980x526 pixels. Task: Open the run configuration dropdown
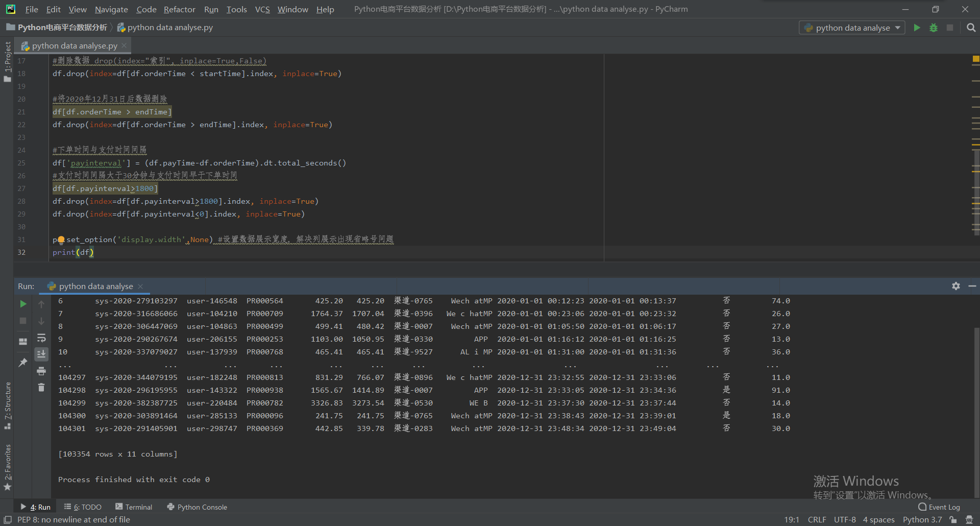point(852,28)
